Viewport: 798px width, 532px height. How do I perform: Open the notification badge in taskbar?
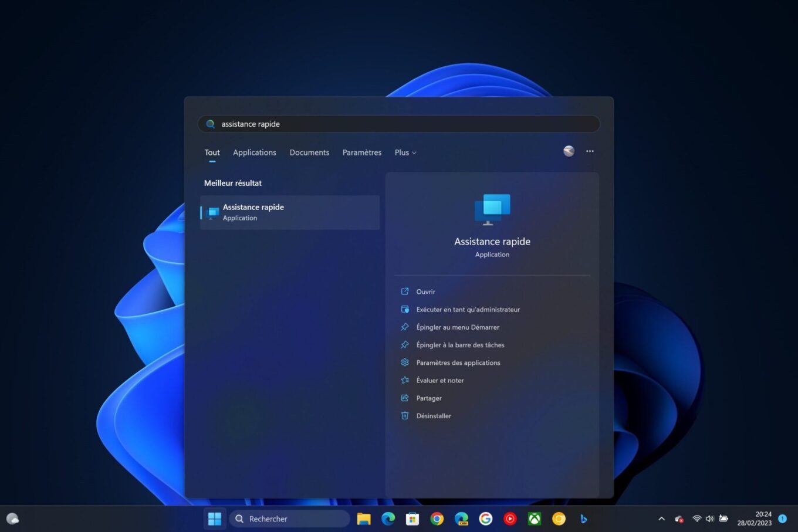[x=782, y=519]
